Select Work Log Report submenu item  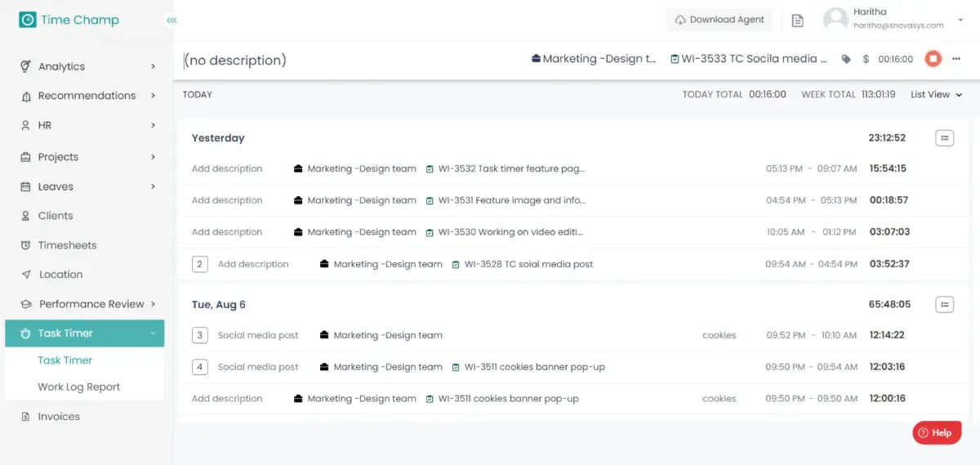pyautogui.click(x=78, y=387)
